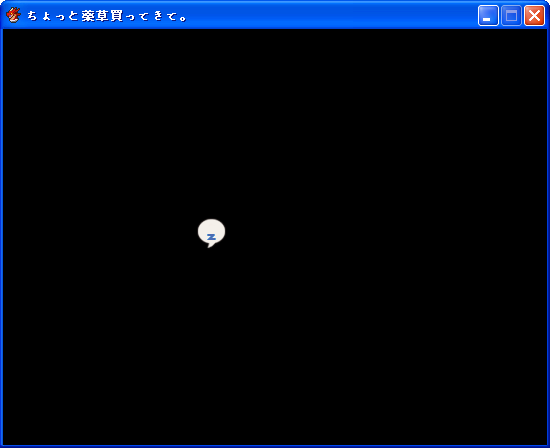Viewport: 550px width, 448px height.
Task: Close the ちょっと薬草買ってきて。 window
Action: pos(534,16)
